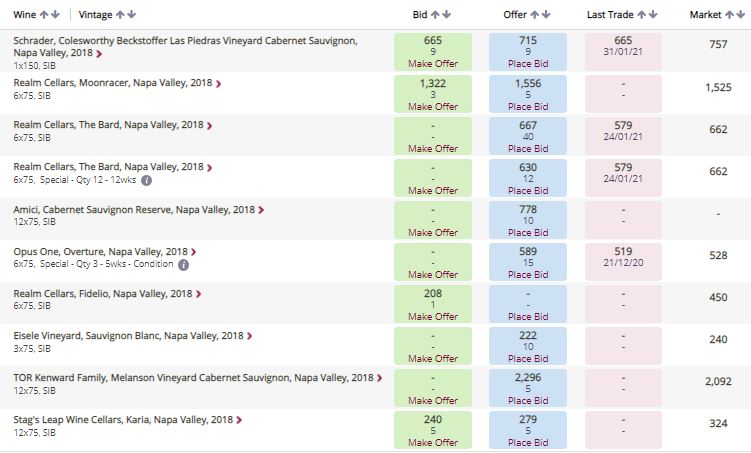Make Offer on Realm Fidelio bid 208
Image resolution: width=751 pixels, height=453 pixels.
[x=433, y=317]
